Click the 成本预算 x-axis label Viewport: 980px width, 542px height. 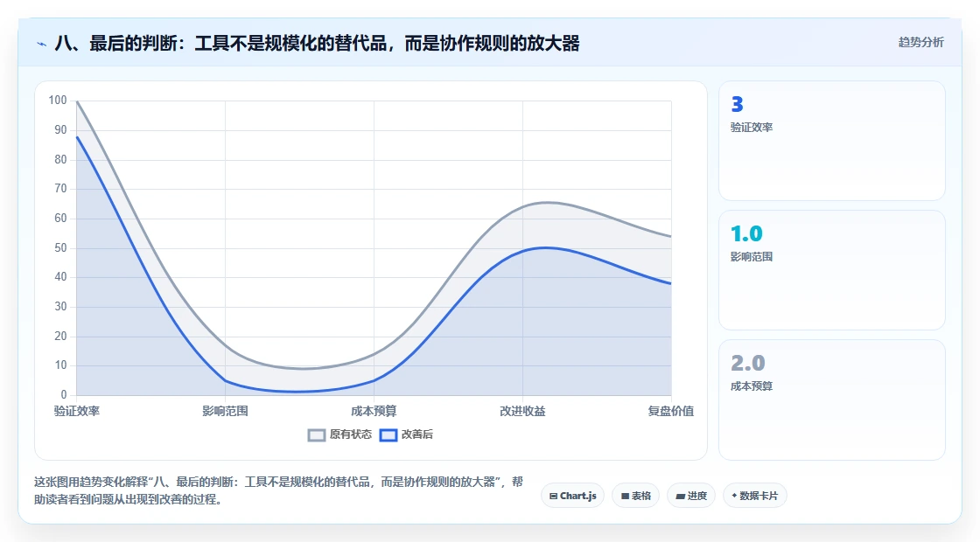(x=374, y=411)
